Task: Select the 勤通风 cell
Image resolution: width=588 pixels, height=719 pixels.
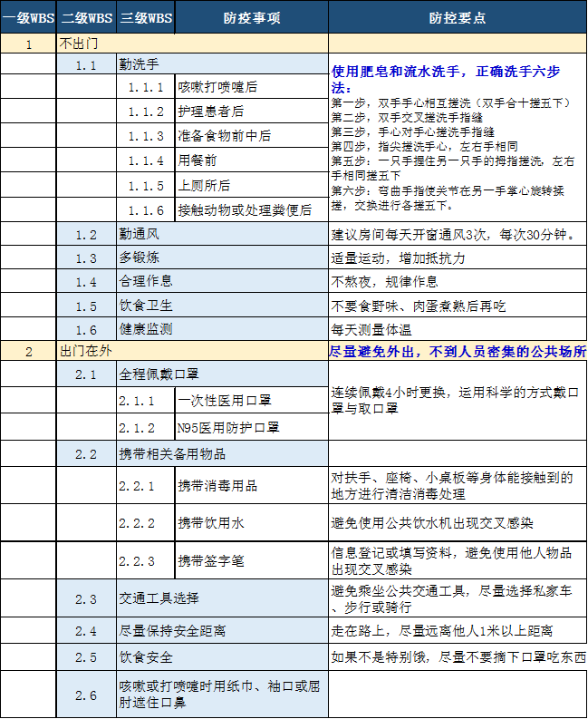Action: 223,234
